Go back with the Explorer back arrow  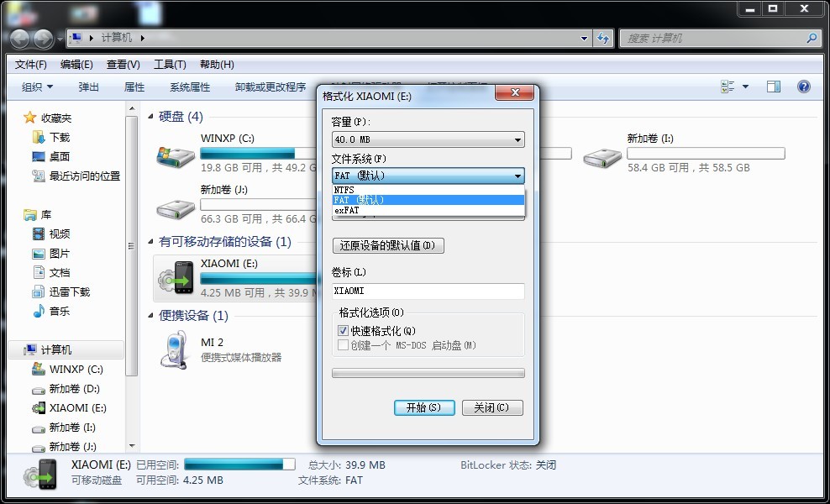19,38
